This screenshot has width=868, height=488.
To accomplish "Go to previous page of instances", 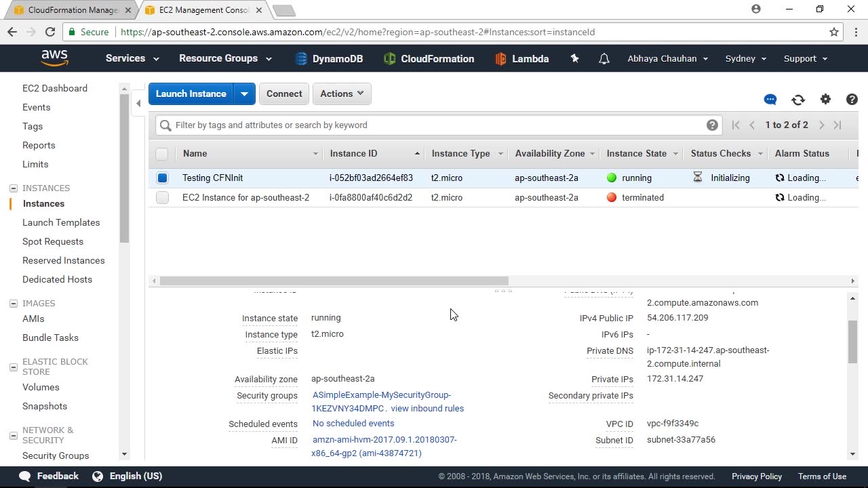I will pyautogui.click(x=752, y=125).
